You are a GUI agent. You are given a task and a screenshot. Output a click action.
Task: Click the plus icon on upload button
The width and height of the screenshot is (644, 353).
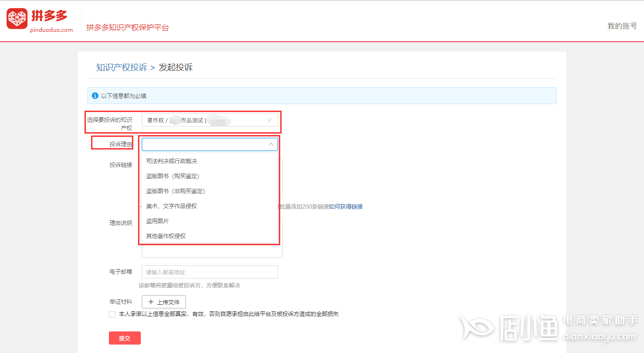pos(151,302)
